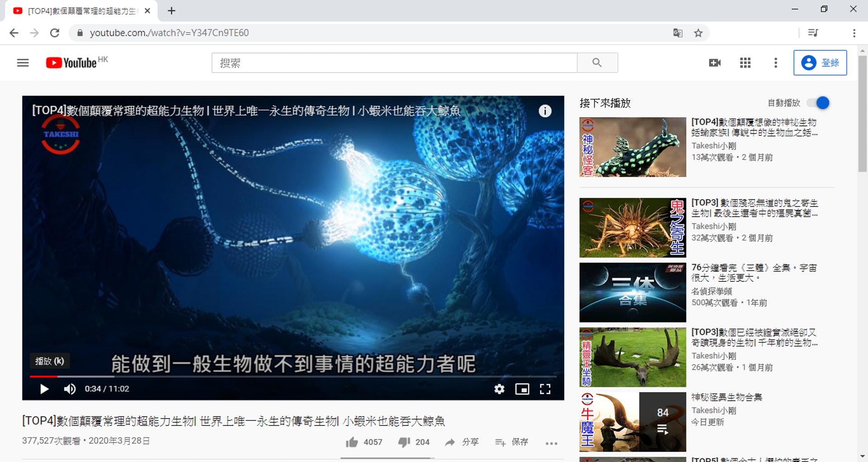The height and width of the screenshot is (462, 868).
Task: Open 鬼之寄生 insect video thumbnail
Action: 632,228
